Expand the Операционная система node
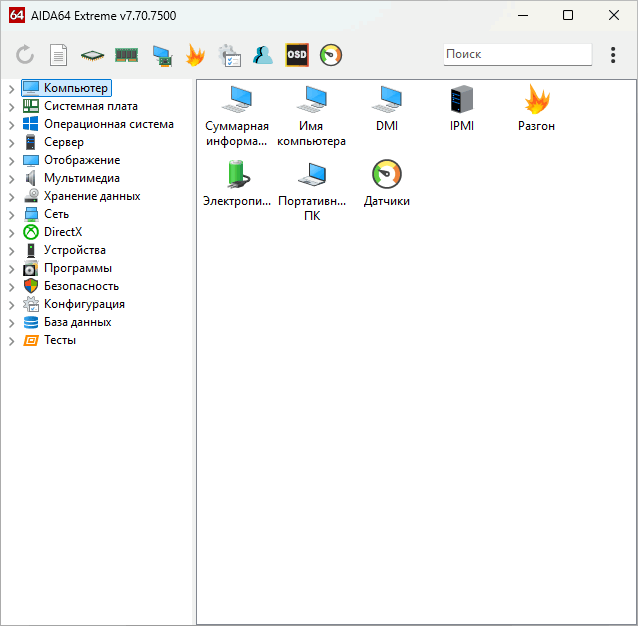This screenshot has height=626, width=638. tap(12, 125)
